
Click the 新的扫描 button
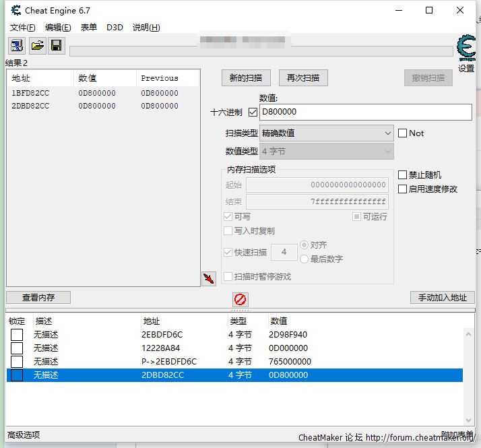pos(246,77)
